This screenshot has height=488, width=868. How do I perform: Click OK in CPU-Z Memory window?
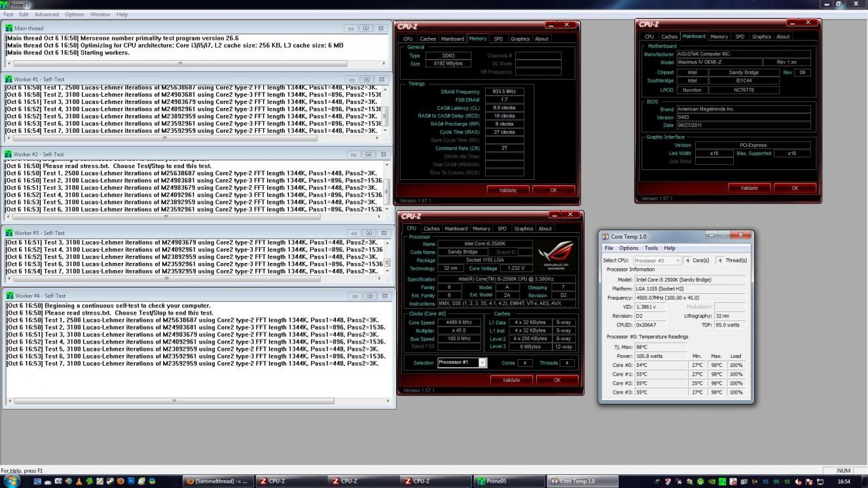click(x=553, y=190)
